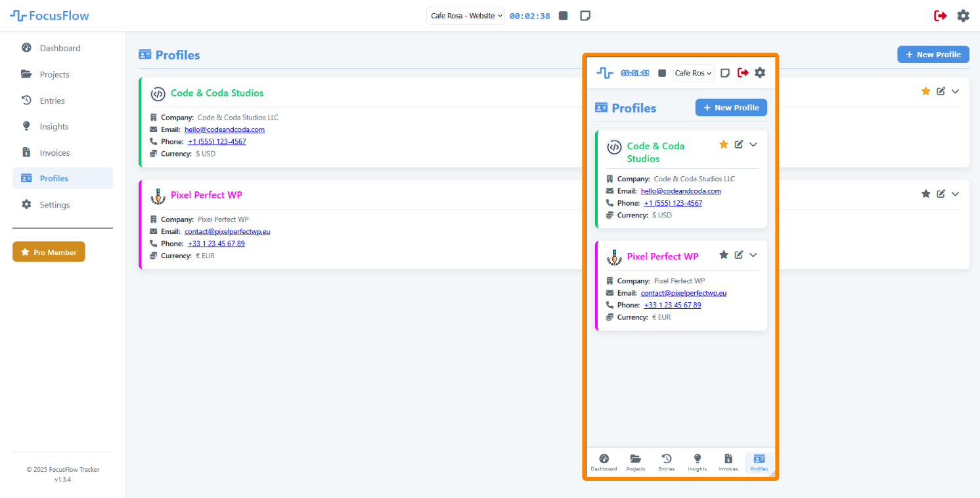
Task: Open settings gear in the mobile preview
Action: click(760, 73)
